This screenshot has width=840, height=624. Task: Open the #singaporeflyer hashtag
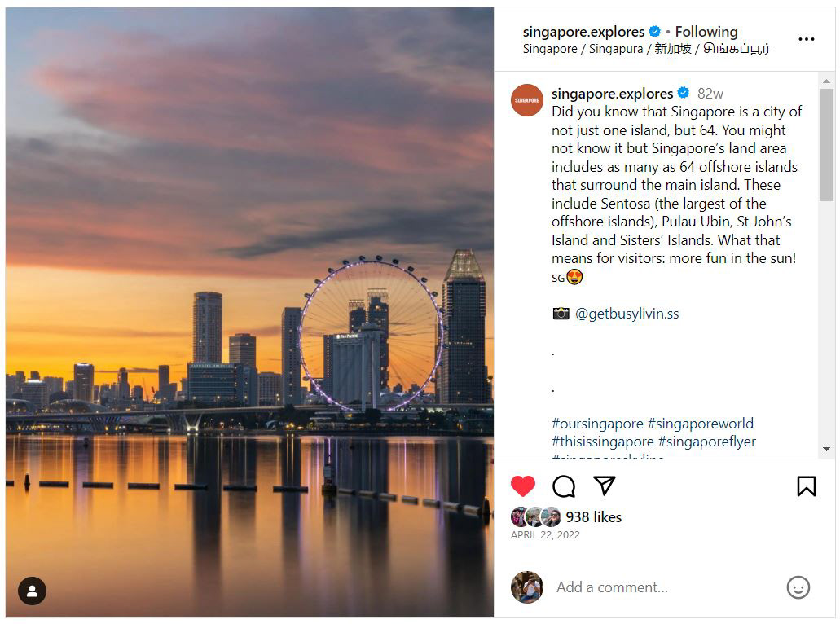pyautogui.click(x=706, y=442)
